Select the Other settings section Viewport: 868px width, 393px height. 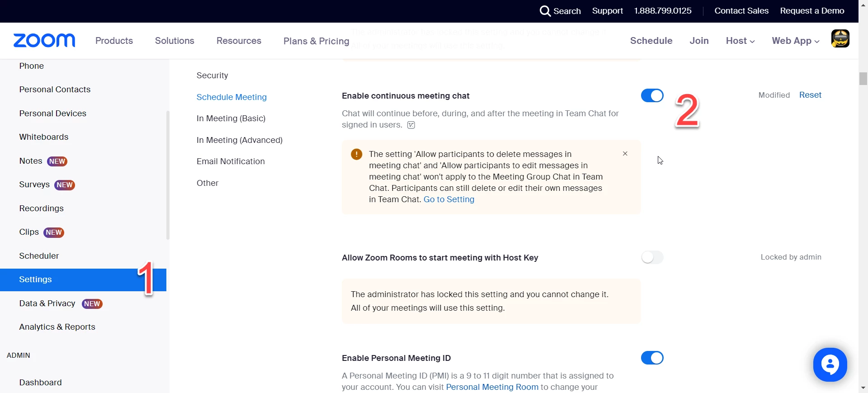coord(208,183)
